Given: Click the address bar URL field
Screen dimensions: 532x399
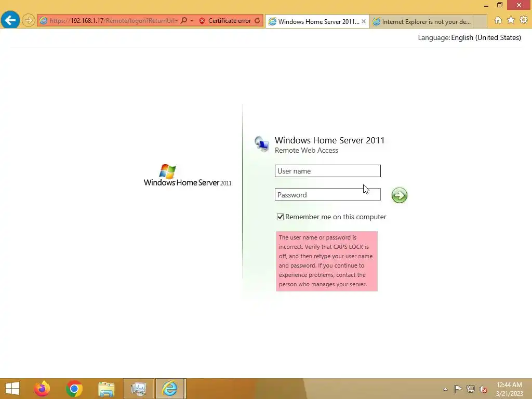Looking at the screenshot, I should tap(114, 21).
